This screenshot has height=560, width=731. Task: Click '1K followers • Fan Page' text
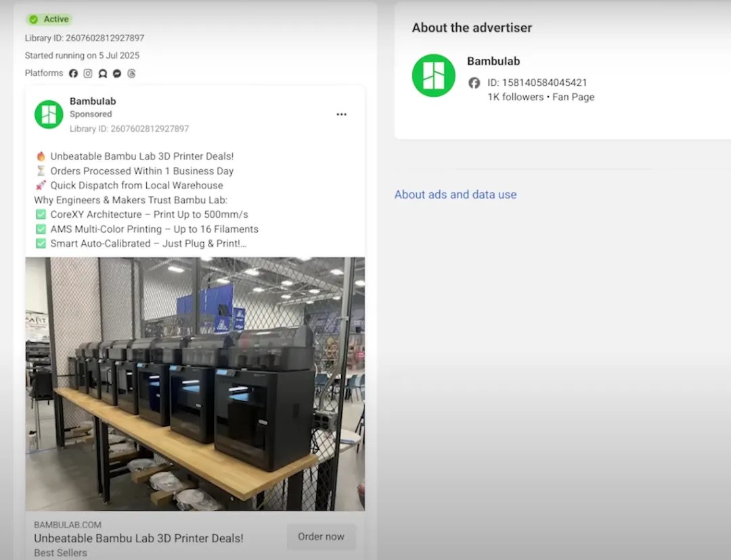(541, 97)
